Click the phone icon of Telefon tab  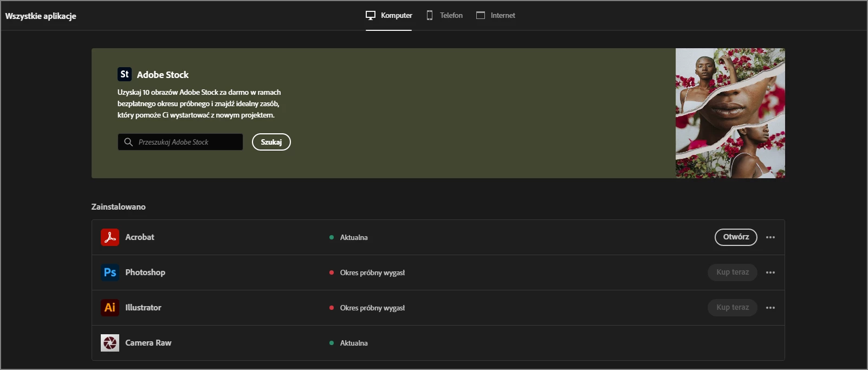430,15
